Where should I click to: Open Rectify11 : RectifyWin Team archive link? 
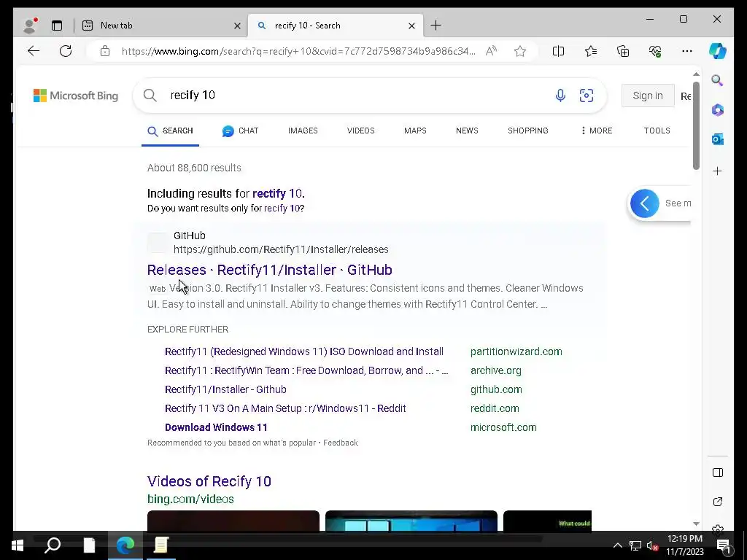306,370
